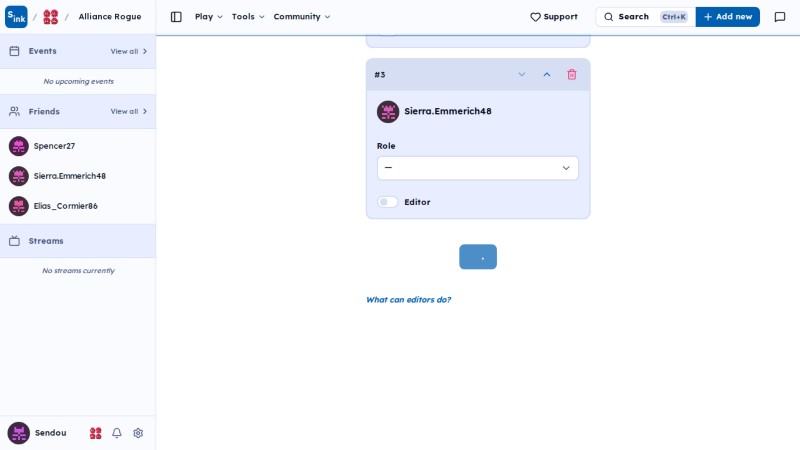Open the Friends section header

click(x=78, y=111)
